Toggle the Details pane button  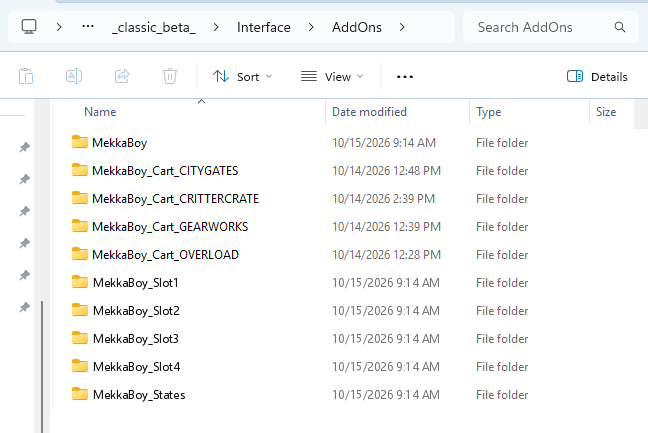(597, 77)
